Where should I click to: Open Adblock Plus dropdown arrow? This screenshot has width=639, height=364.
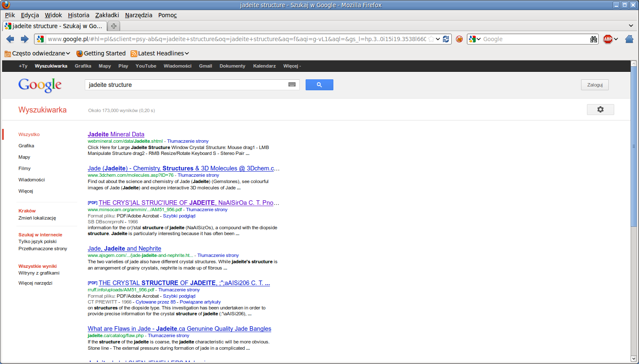[x=616, y=39]
